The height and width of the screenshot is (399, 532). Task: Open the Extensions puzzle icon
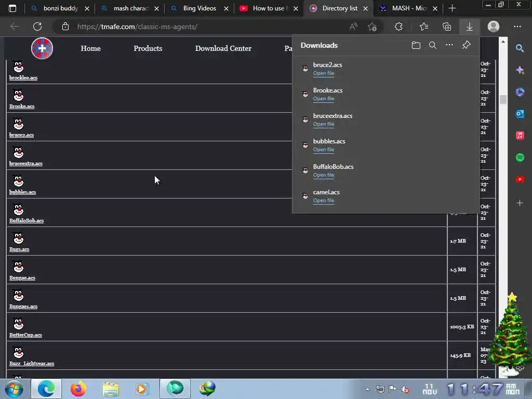pyautogui.click(x=398, y=26)
